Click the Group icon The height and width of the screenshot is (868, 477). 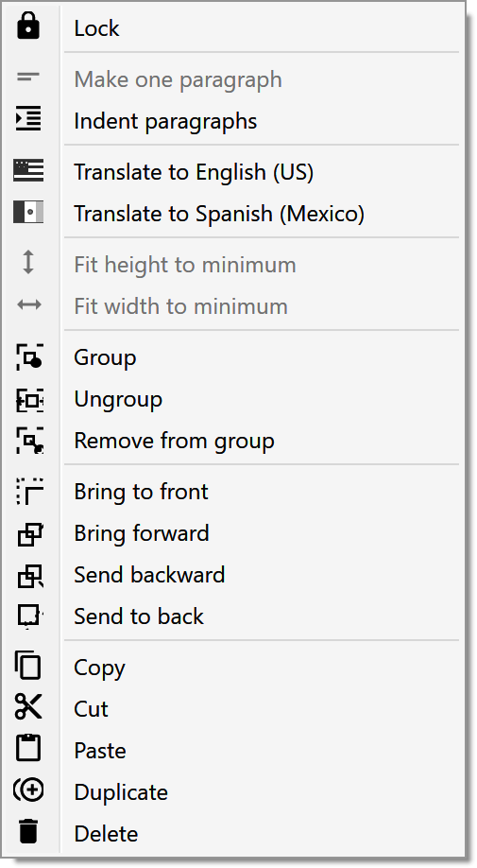click(x=29, y=356)
